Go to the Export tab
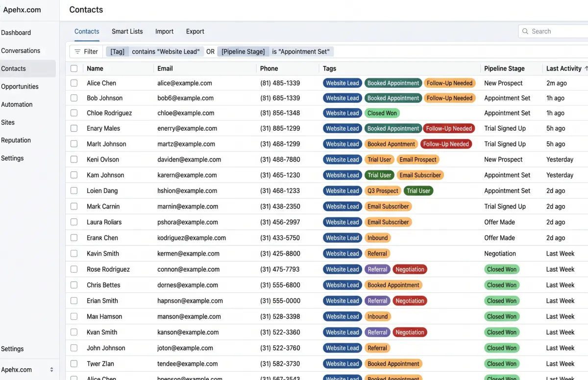The image size is (588, 380). [195, 31]
